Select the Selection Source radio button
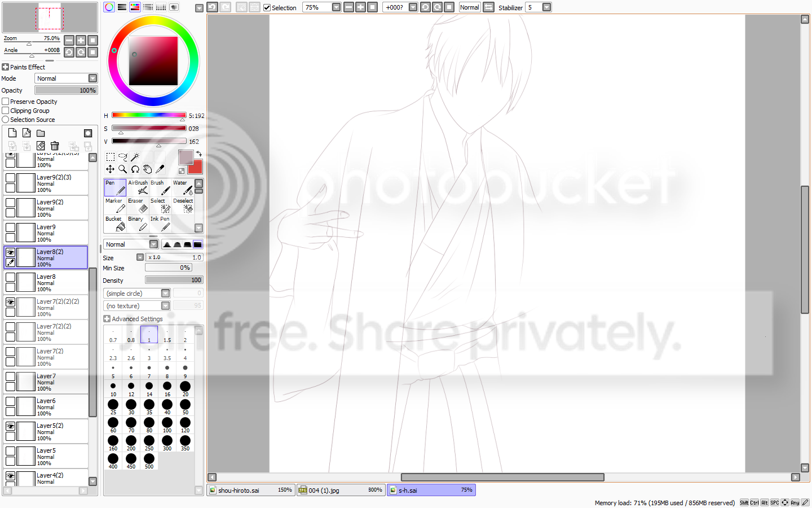The width and height of the screenshot is (812, 508). (x=6, y=120)
